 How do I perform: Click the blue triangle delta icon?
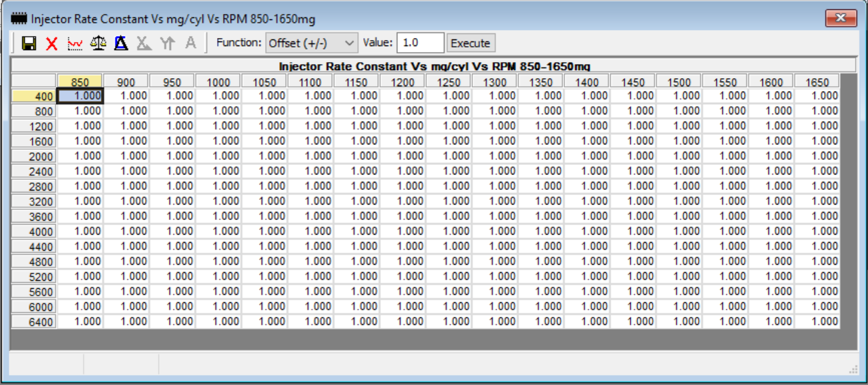click(121, 43)
